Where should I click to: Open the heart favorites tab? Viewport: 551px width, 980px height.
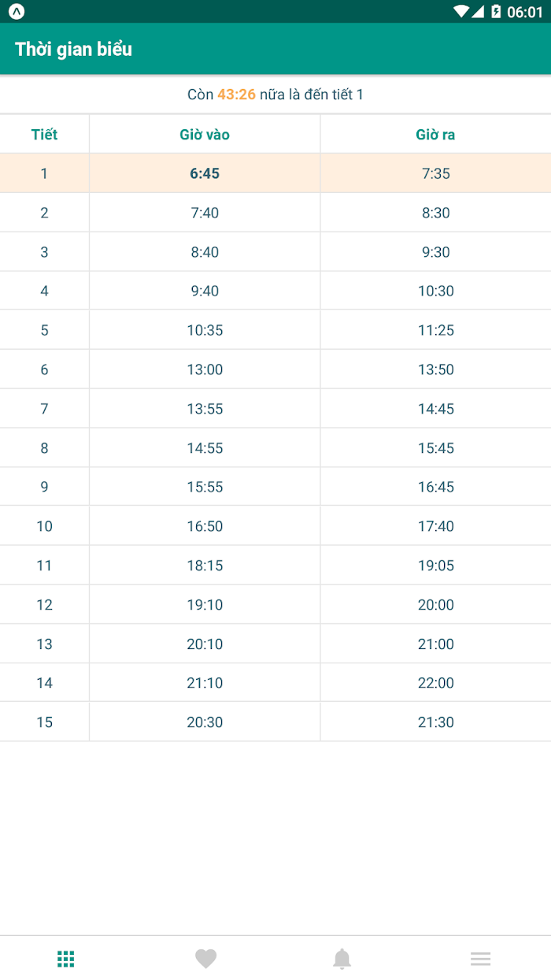click(x=205, y=959)
